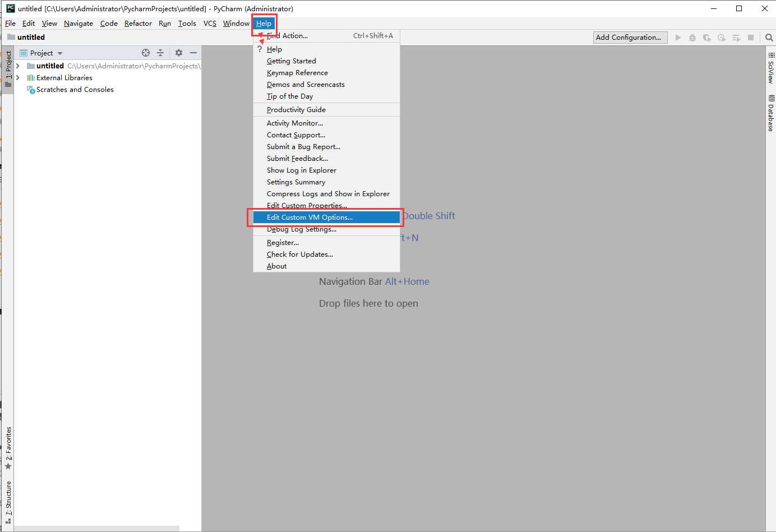
Task: Open the VCS menu
Action: 210,23
